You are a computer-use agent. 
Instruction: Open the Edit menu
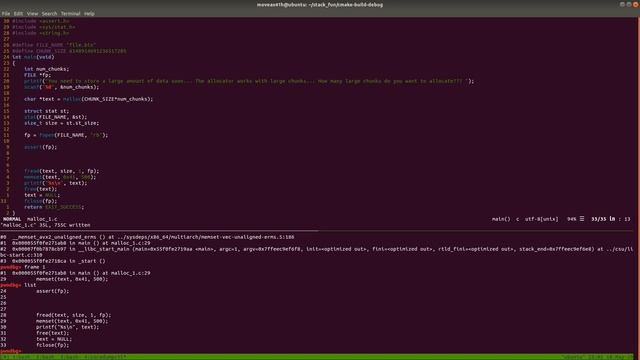click(x=18, y=13)
